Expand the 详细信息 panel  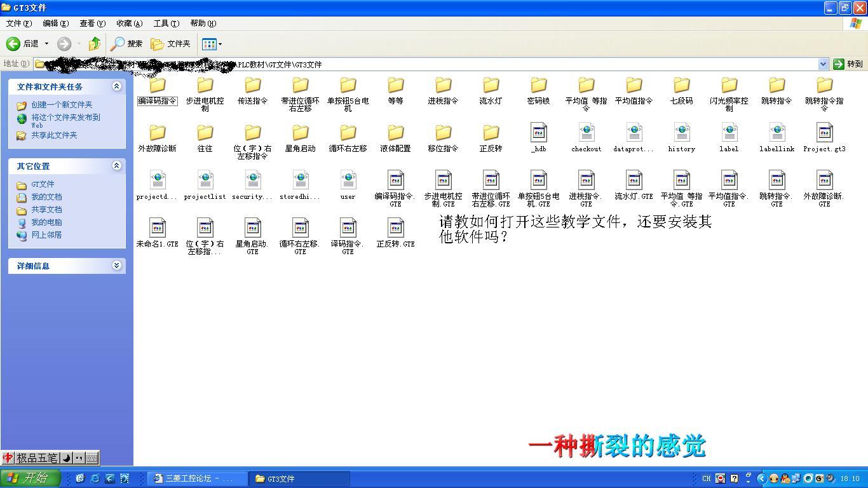[116, 266]
